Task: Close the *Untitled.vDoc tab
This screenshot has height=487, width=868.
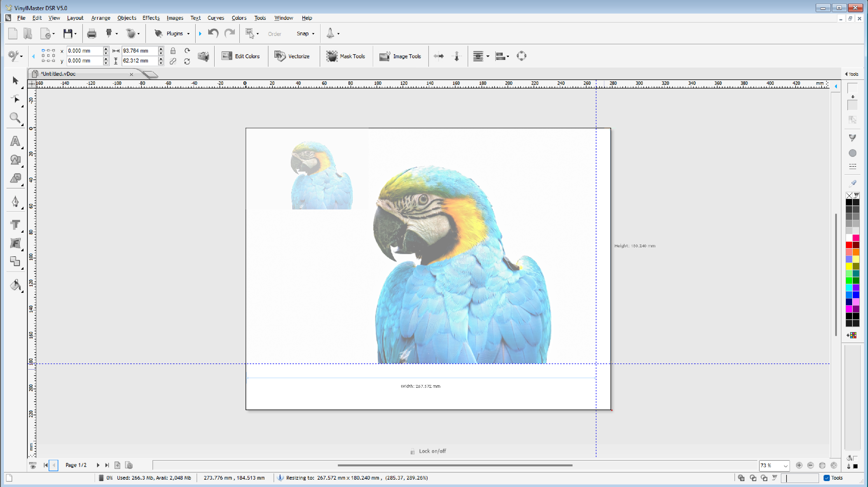Action: (131, 74)
